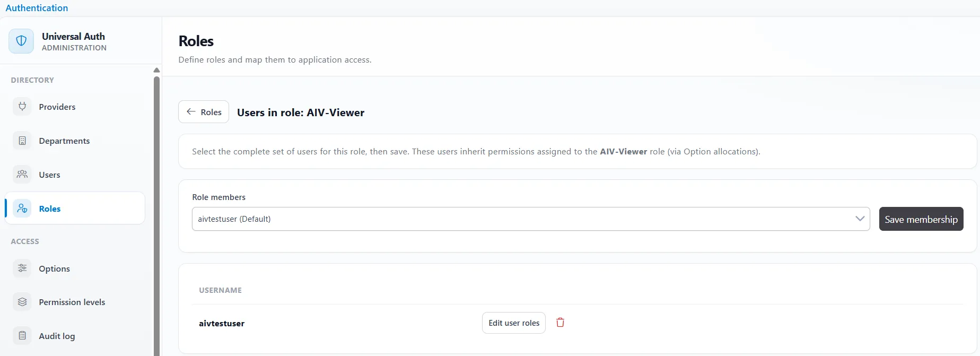Open Options under Access
This screenshot has height=356, width=980.
(75, 268)
